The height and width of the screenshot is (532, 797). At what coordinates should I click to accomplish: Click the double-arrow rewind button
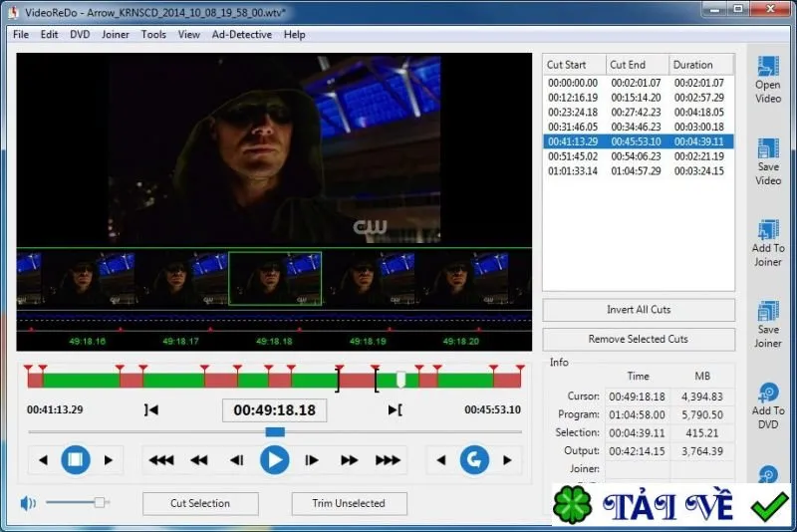198,460
